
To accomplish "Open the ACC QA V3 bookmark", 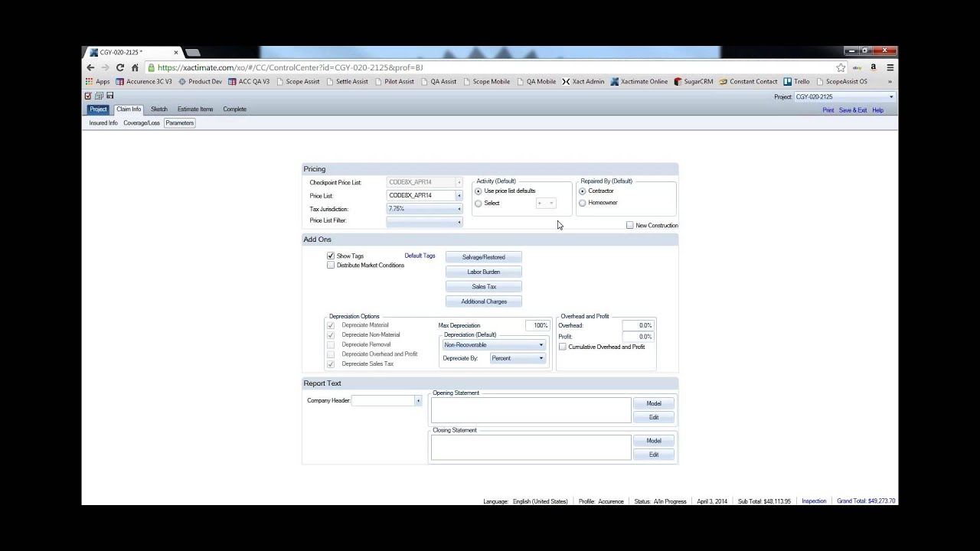I will click(249, 81).
